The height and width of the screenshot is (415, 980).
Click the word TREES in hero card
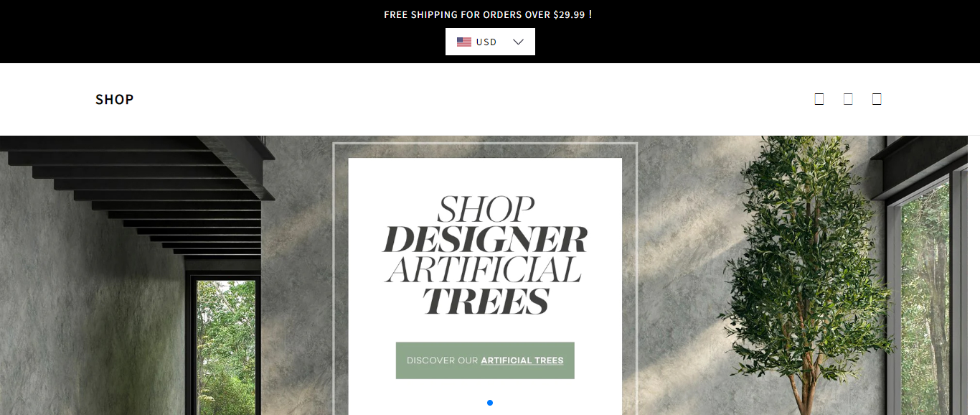[x=486, y=301]
